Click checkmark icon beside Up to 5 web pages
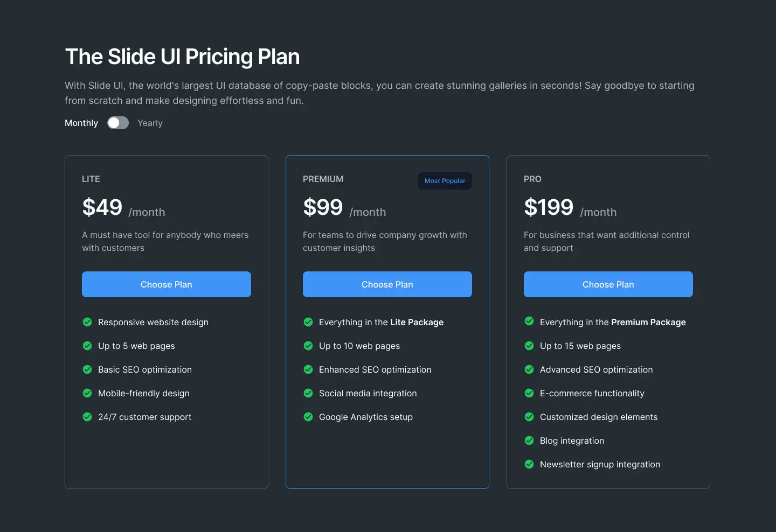 (87, 346)
